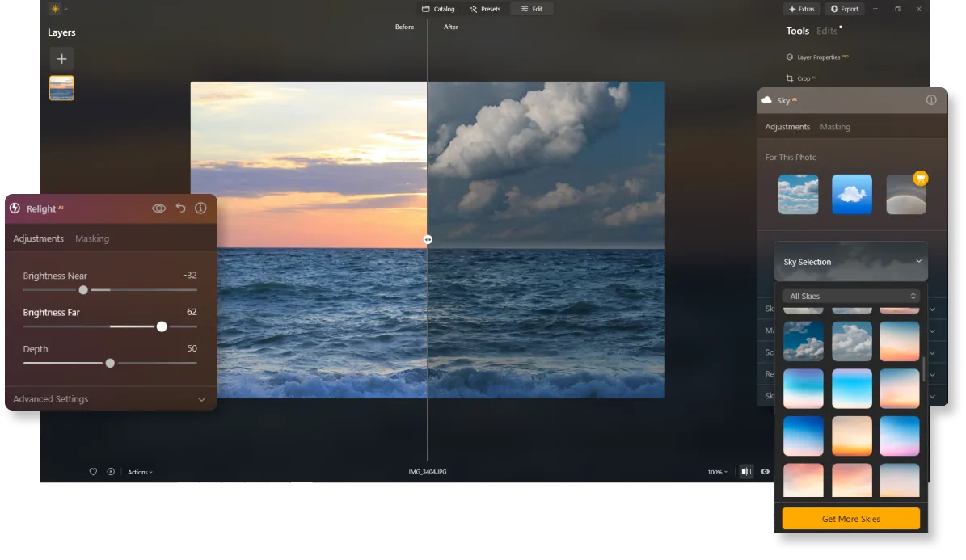Click the Relight reset arrow icon

pos(180,208)
